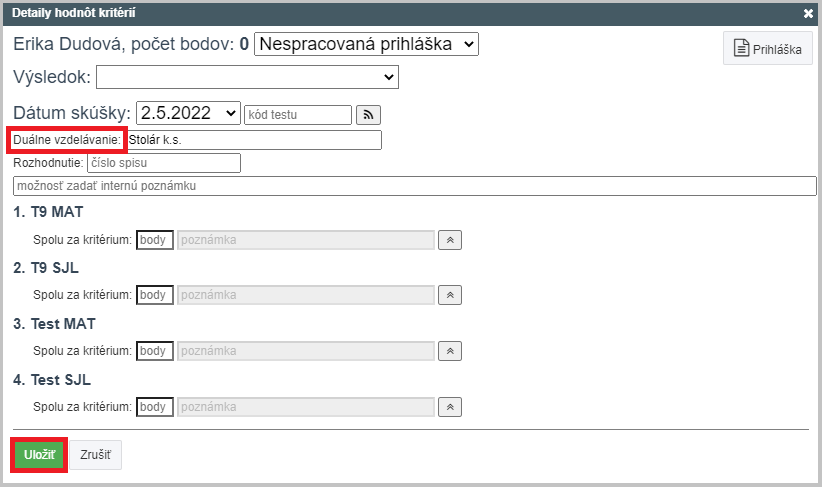This screenshot has height=487, width=822.
Task: Collapse the T9 MAT criterion chevron
Action: (x=450, y=240)
